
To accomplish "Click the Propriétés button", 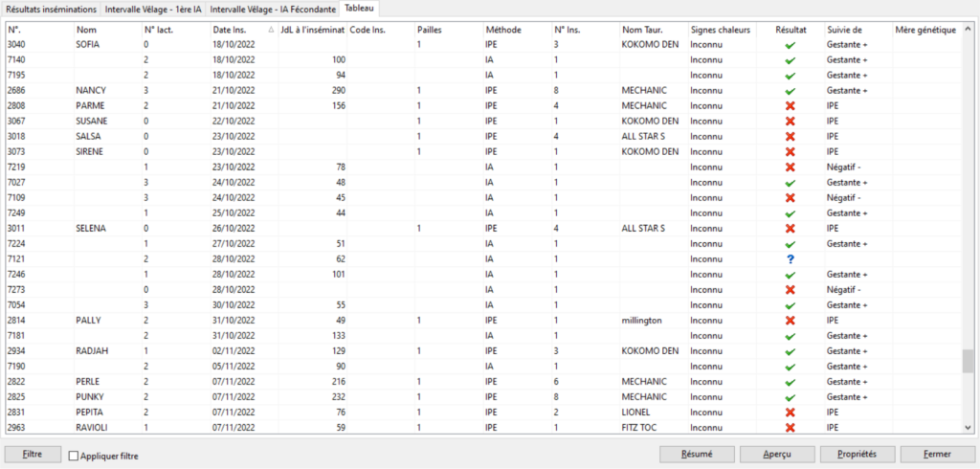I will click(x=857, y=454).
